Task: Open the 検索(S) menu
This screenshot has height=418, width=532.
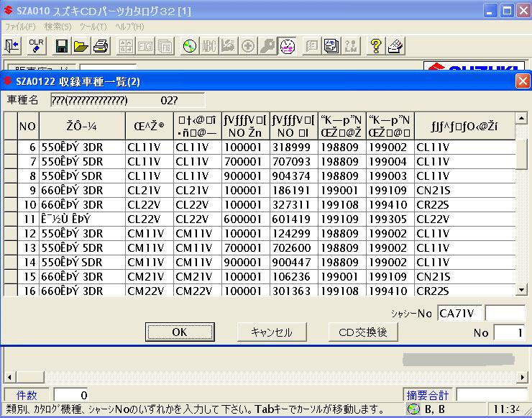Action: point(58,27)
